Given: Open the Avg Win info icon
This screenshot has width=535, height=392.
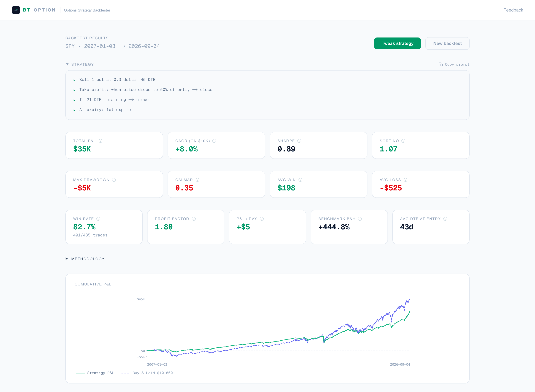Looking at the screenshot, I should [x=300, y=180].
